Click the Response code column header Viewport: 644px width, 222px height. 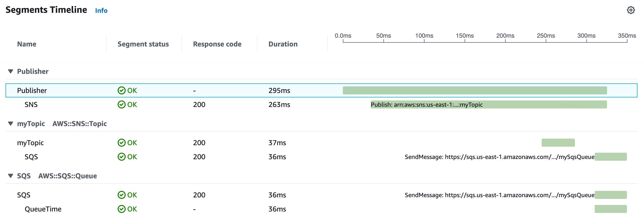pyautogui.click(x=217, y=44)
